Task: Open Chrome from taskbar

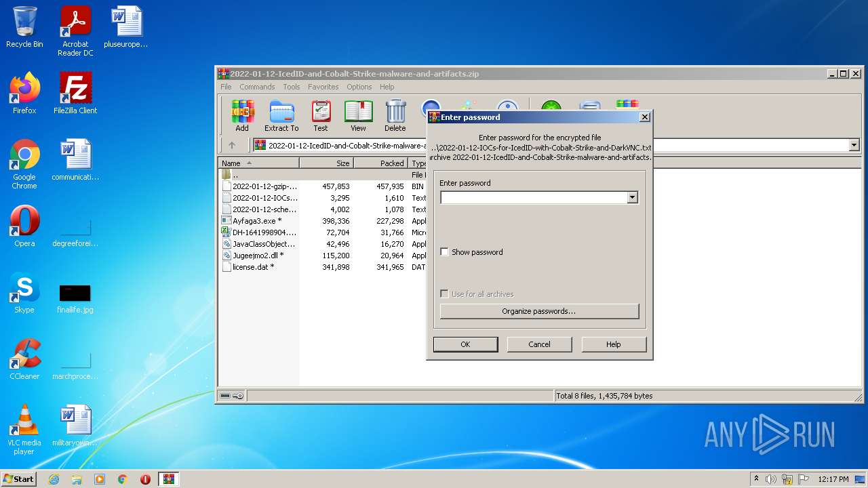Action: coord(123,479)
